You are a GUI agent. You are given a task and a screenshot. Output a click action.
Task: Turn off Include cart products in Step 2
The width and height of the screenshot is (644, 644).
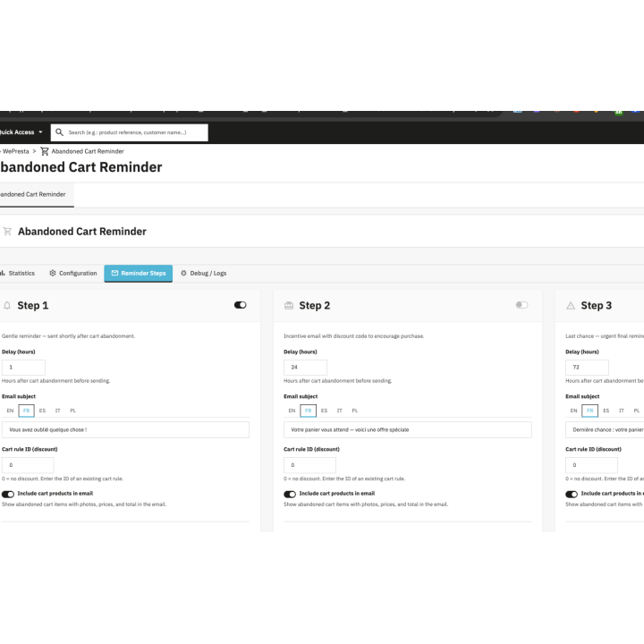pos(290,494)
